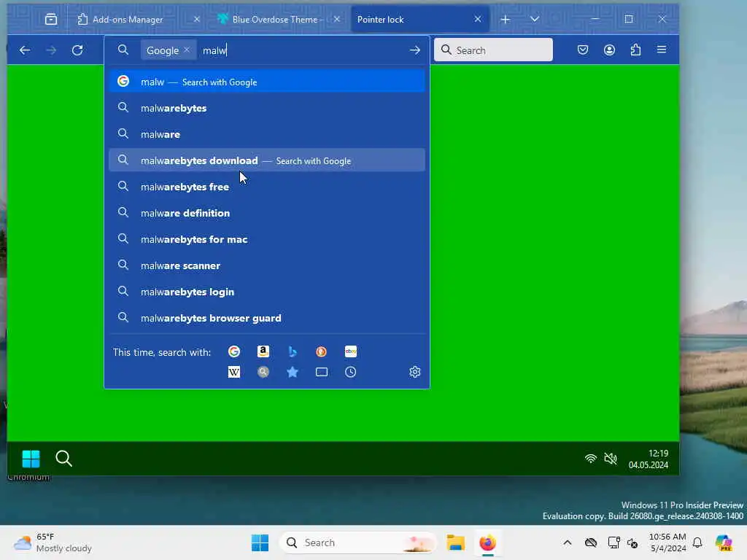Viewport: 747px width, 560px height.
Task: Pick the 'malwarebytes free' suggestion
Action: (267, 187)
